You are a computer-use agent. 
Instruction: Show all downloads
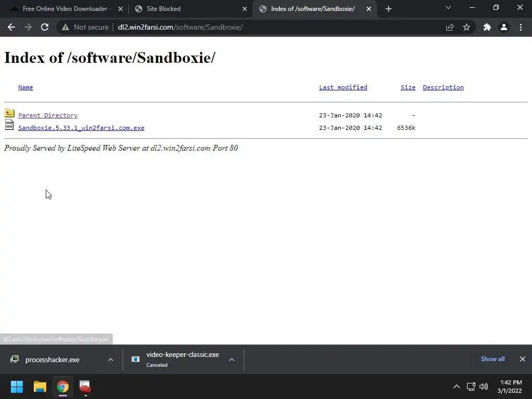(493, 359)
